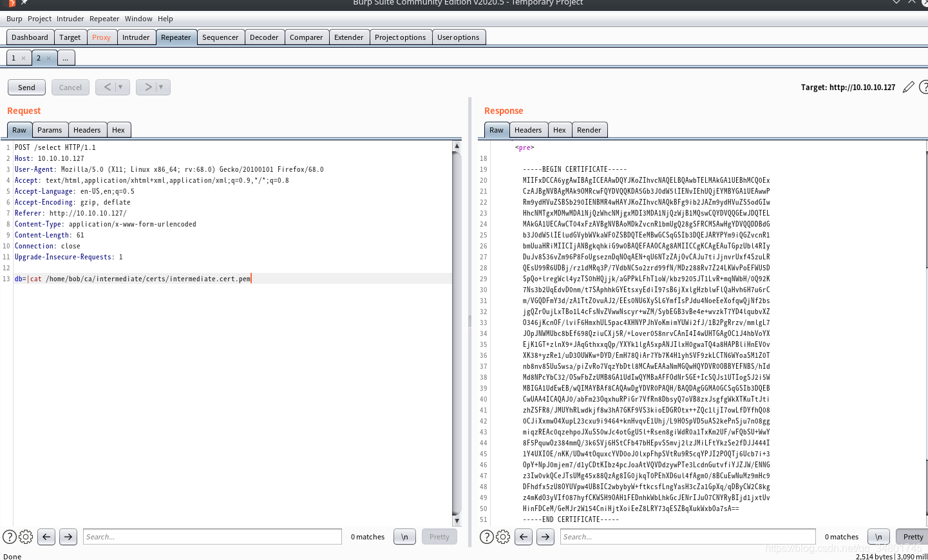The height and width of the screenshot is (560, 928).
Task: Edit target with the pencil icon
Action: point(908,87)
